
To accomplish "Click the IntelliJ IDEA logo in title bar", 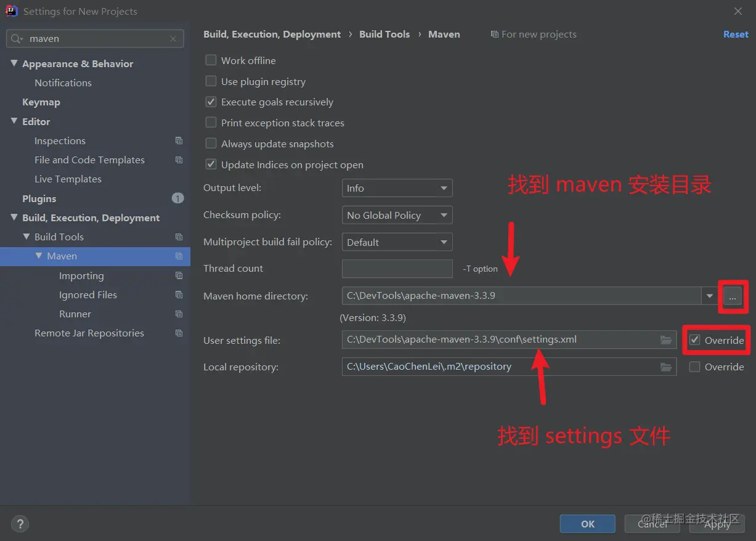I will [x=12, y=11].
